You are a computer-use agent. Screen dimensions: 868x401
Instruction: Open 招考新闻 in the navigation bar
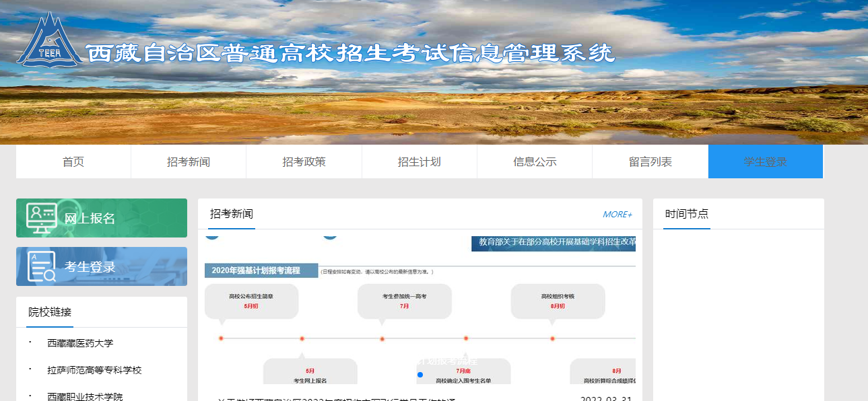189,162
